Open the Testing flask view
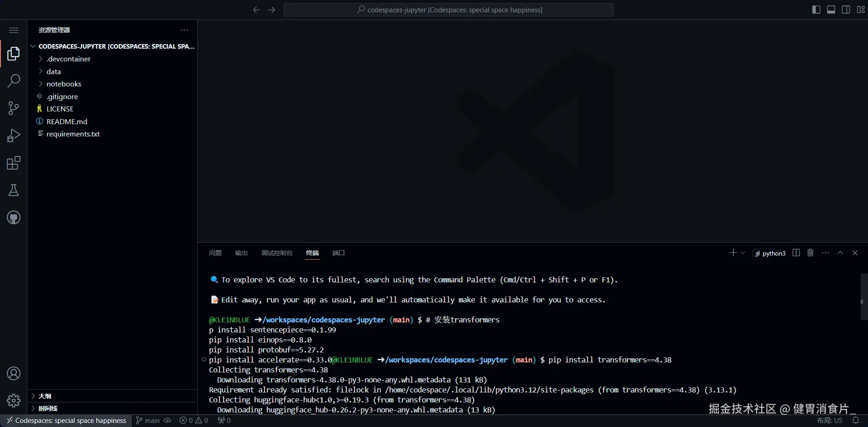868x427 pixels. tap(14, 190)
